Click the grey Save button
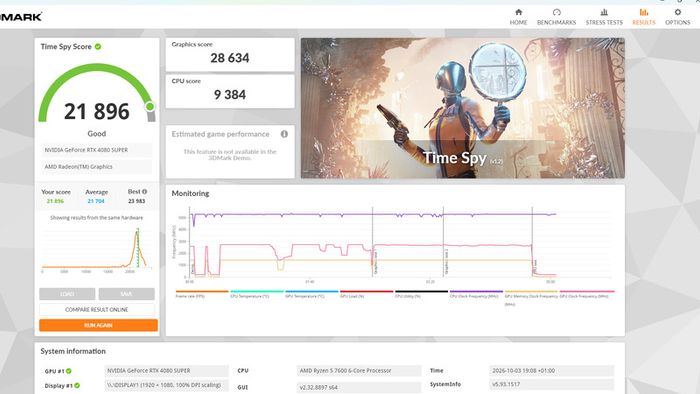Screen dimensions: 700x394 click(126, 294)
